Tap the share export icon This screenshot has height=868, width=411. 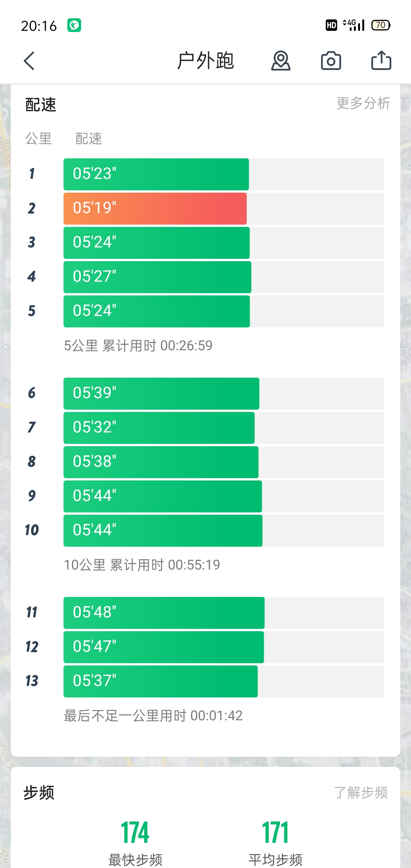pos(381,61)
